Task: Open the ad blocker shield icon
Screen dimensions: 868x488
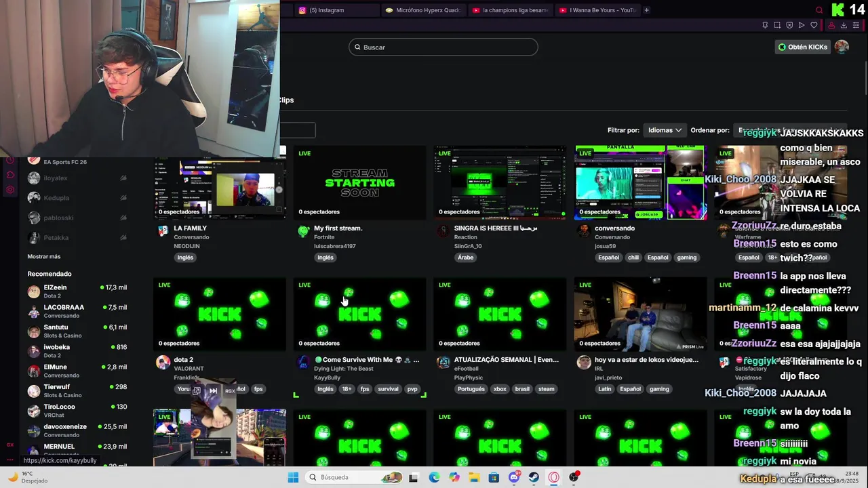Action: click(789, 25)
